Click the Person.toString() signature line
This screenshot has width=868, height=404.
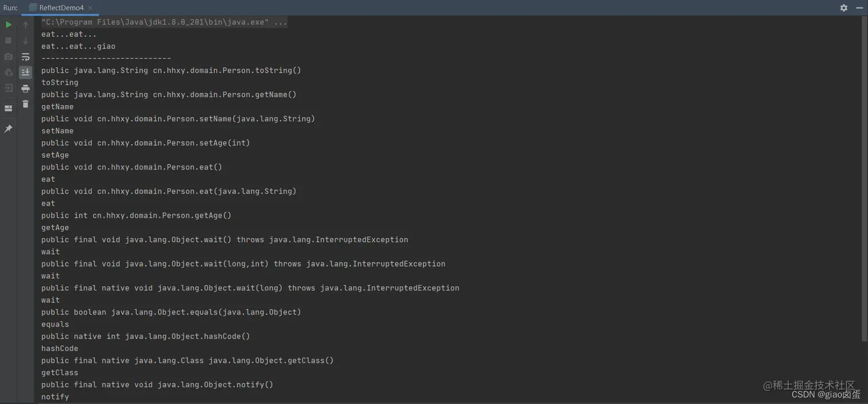point(171,70)
